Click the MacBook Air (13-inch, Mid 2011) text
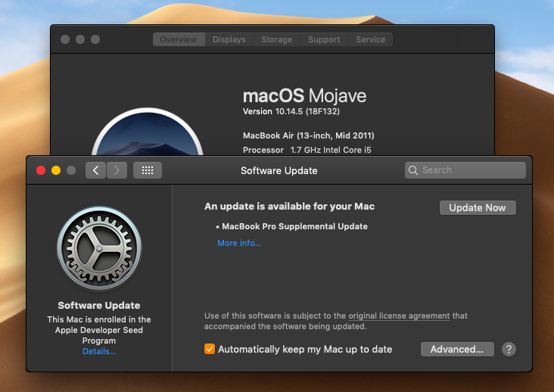Image resolution: width=554 pixels, height=392 pixels. [309, 135]
